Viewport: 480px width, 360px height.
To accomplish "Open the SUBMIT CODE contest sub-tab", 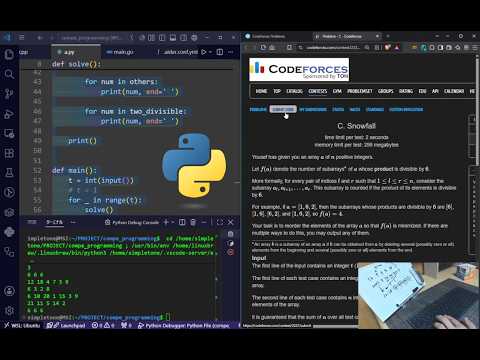I will [283, 109].
